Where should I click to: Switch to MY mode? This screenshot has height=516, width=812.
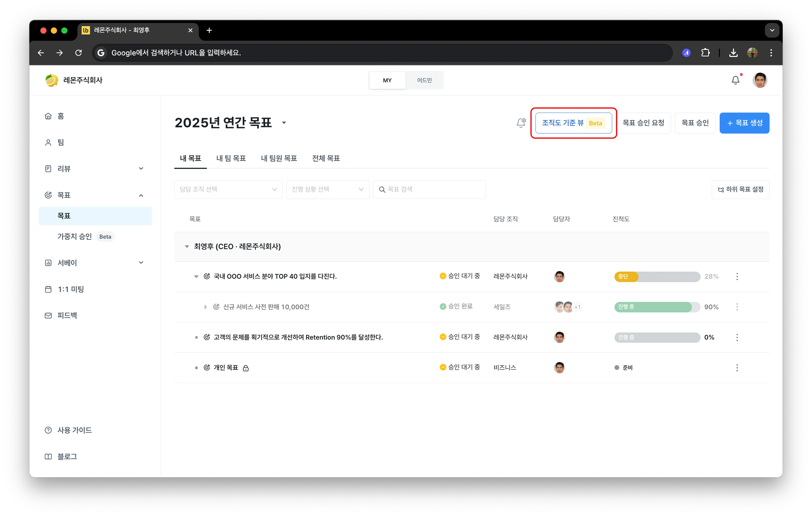coord(387,80)
